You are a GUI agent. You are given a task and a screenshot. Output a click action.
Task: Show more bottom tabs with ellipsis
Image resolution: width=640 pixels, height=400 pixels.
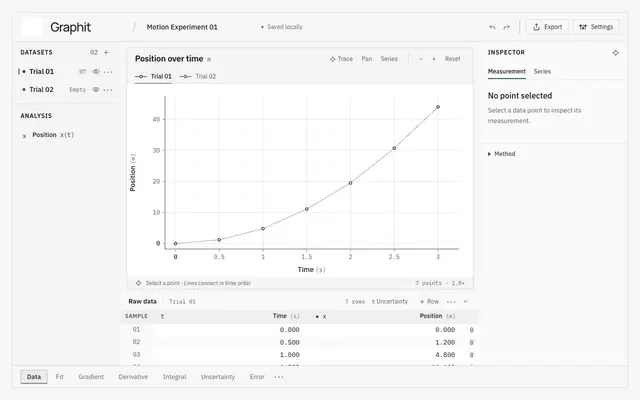click(x=279, y=377)
